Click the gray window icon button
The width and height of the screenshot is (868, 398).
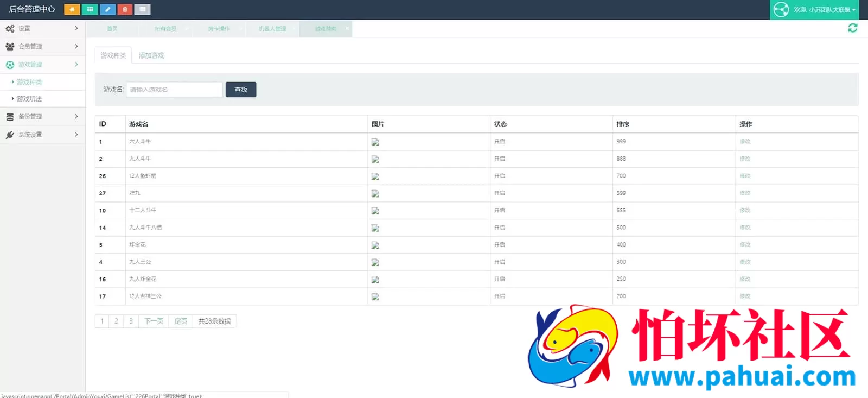point(142,9)
